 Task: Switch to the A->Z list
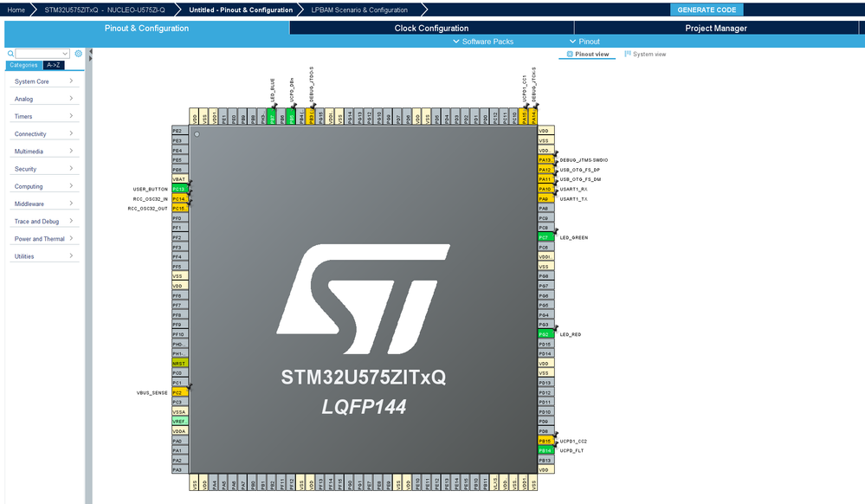54,65
